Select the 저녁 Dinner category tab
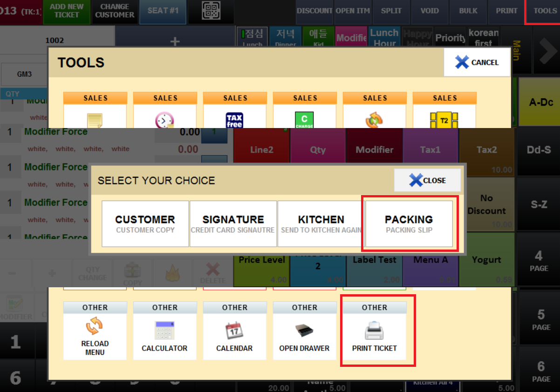This screenshot has width=560, height=392. [286, 36]
